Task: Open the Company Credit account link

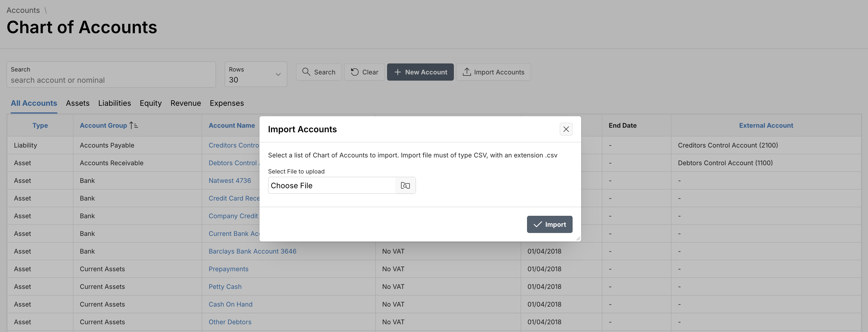Action: [233, 216]
